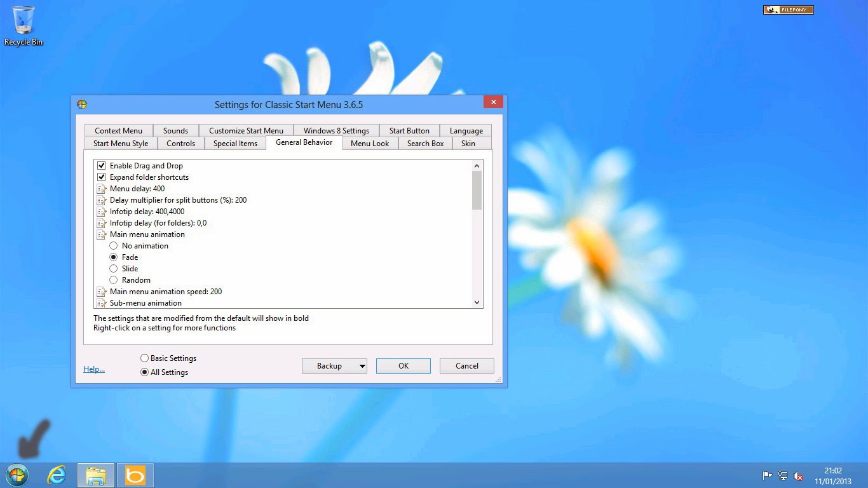Image resolution: width=868 pixels, height=488 pixels.
Task: Click the Classic Shell logo in the title bar
Action: [82, 104]
